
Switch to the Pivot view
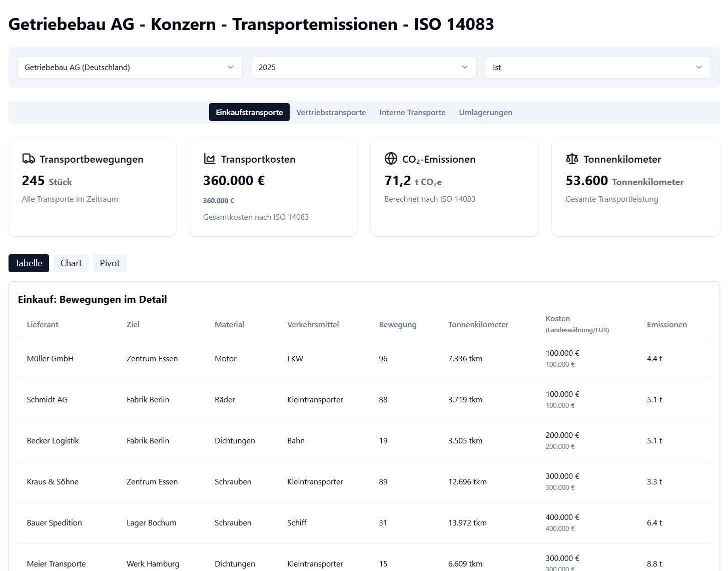pyautogui.click(x=110, y=263)
